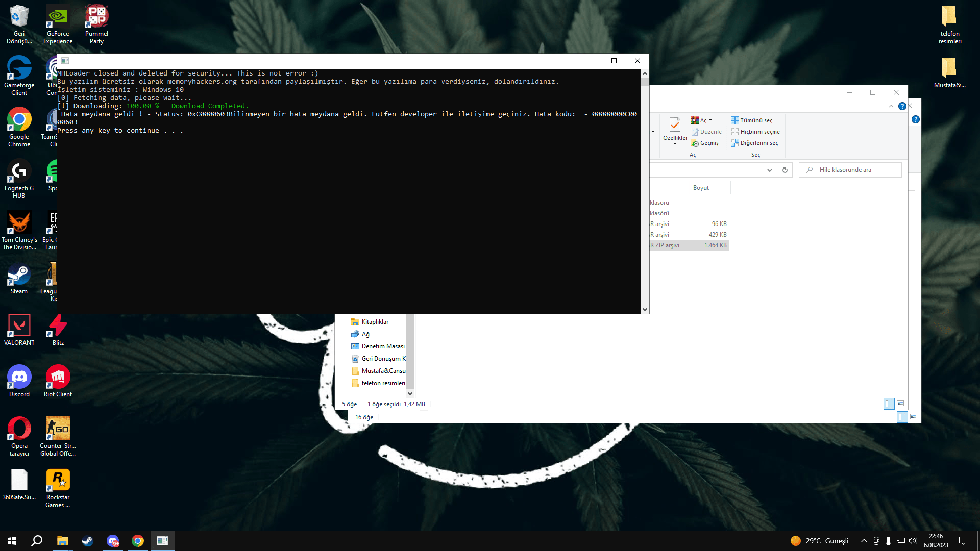Screen dimensions: 980x551
Task: Click console scrollbar down arrow
Action: click(645, 310)
